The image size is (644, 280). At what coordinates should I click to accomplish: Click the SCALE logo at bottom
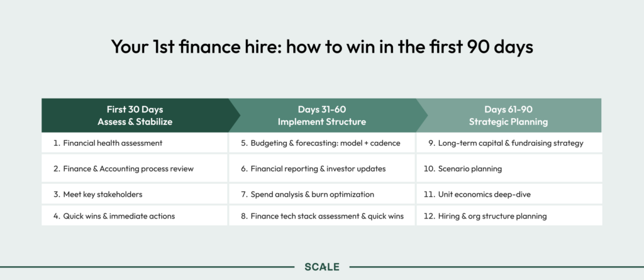click(321, 267)
